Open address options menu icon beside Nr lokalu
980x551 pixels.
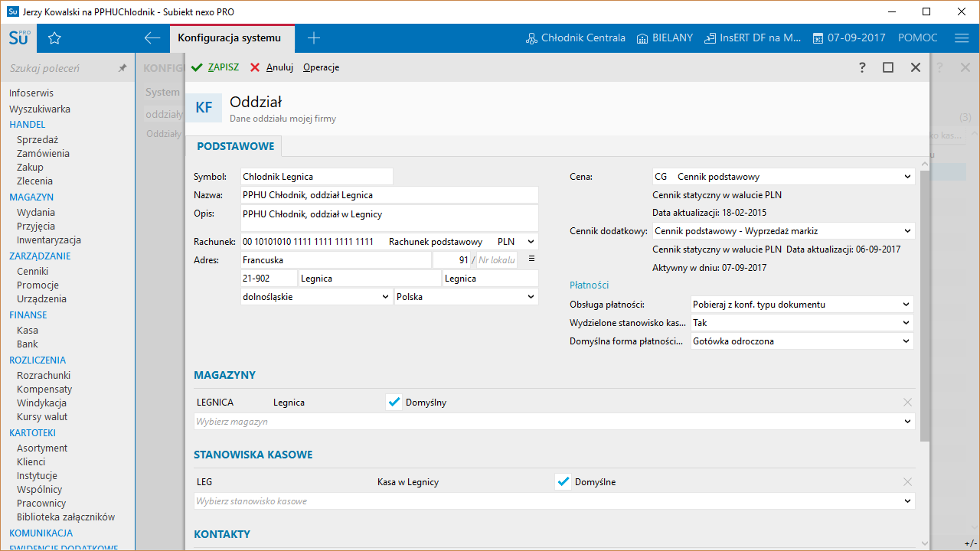(531, 259)
